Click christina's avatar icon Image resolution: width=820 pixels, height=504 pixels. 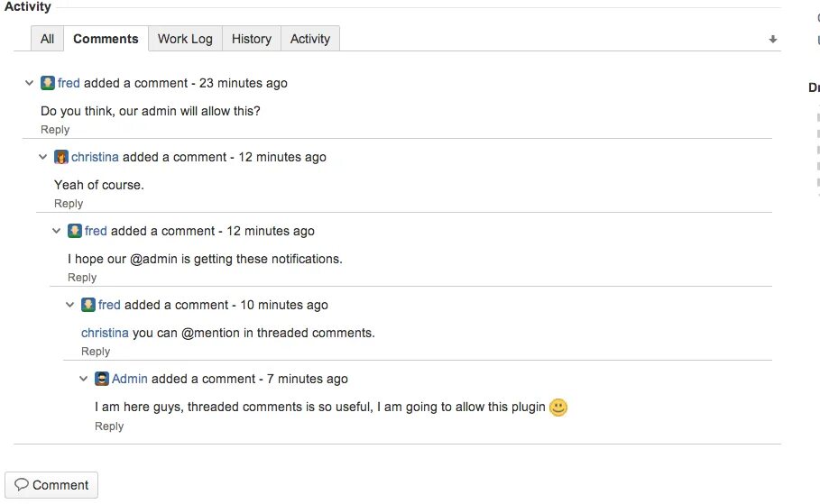point(61,157)
